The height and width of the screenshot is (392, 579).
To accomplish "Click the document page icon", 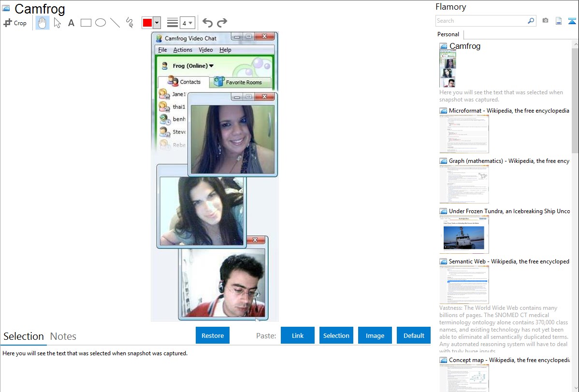I will [x=559, y=21].
